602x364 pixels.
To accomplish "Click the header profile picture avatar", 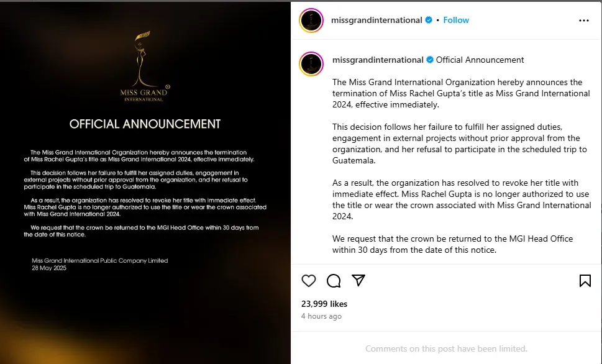I will pos(311,20).
